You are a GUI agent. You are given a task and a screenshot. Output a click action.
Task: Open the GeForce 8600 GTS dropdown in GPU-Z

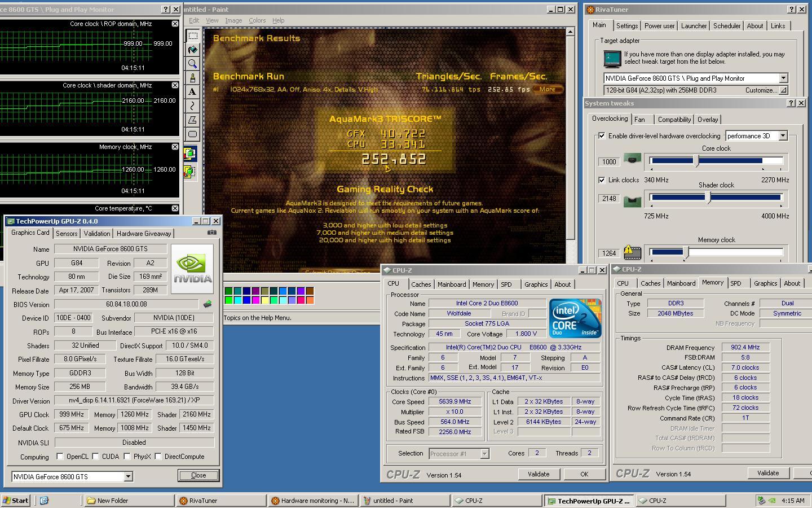(x=128, y=476)
